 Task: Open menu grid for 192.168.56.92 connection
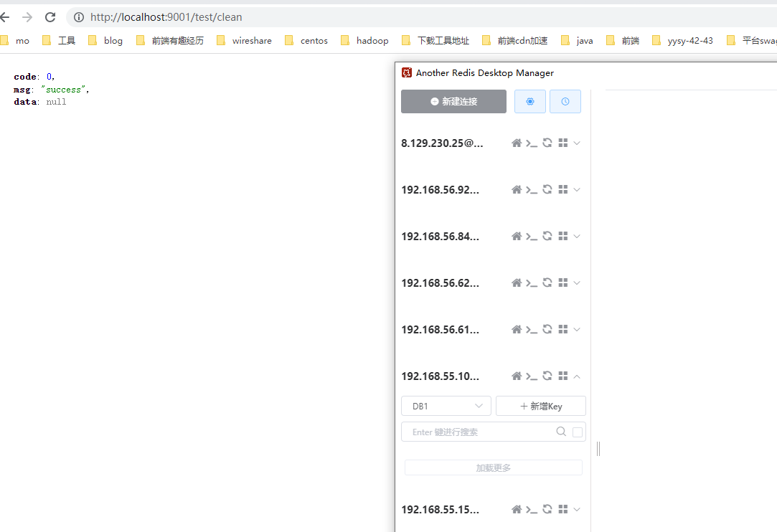563,189
